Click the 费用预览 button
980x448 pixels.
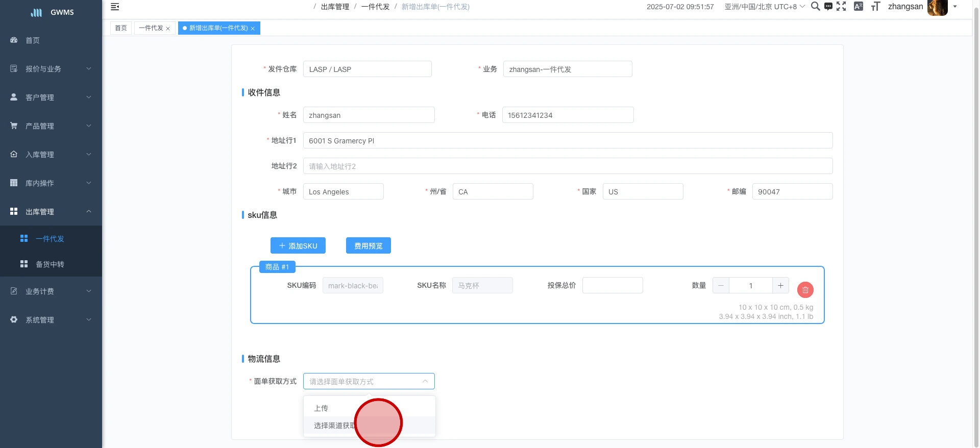(368, 246)
